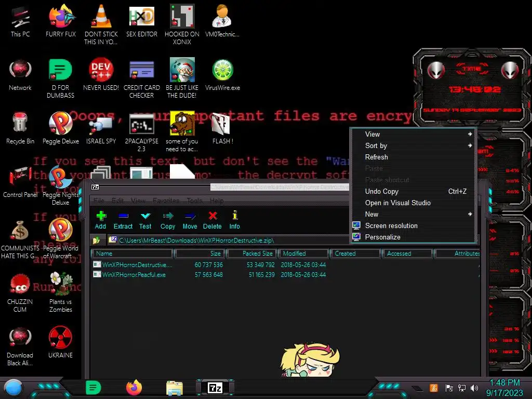Sort by the Modified column header
The image size is (532, 399).
pos(304,254)
